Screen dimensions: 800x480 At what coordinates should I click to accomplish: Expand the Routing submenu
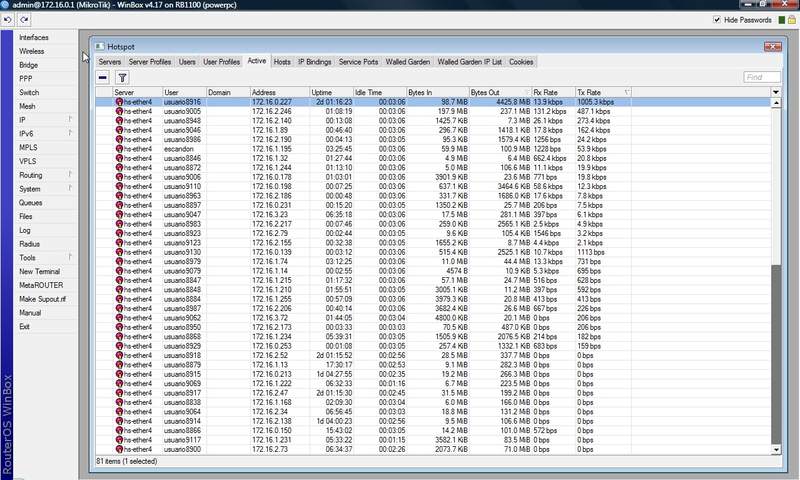click(x=70, y=174)
